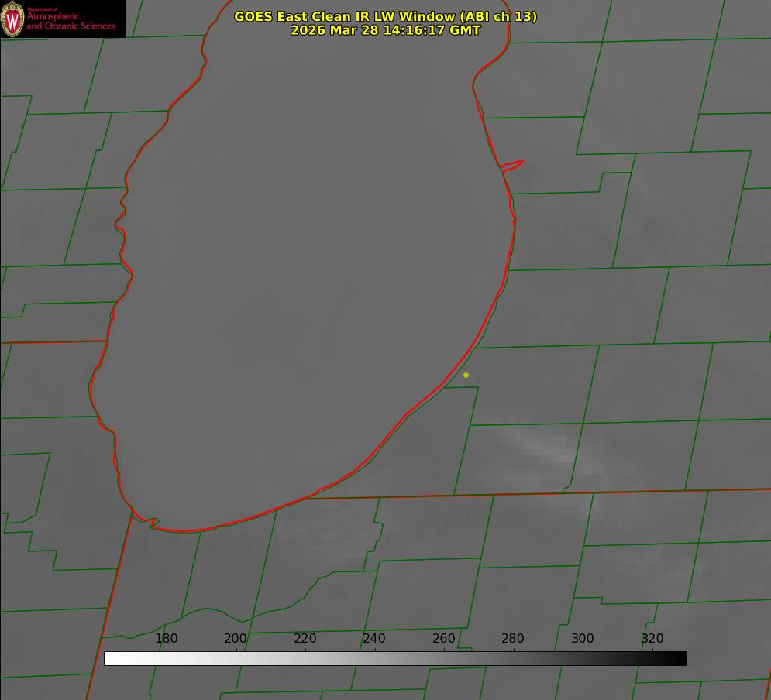The height and width of the screenshot is (700, 771).
Task: Click the 180 colorbar tick label
Action: pyautogui.click(x=167, y=639)
